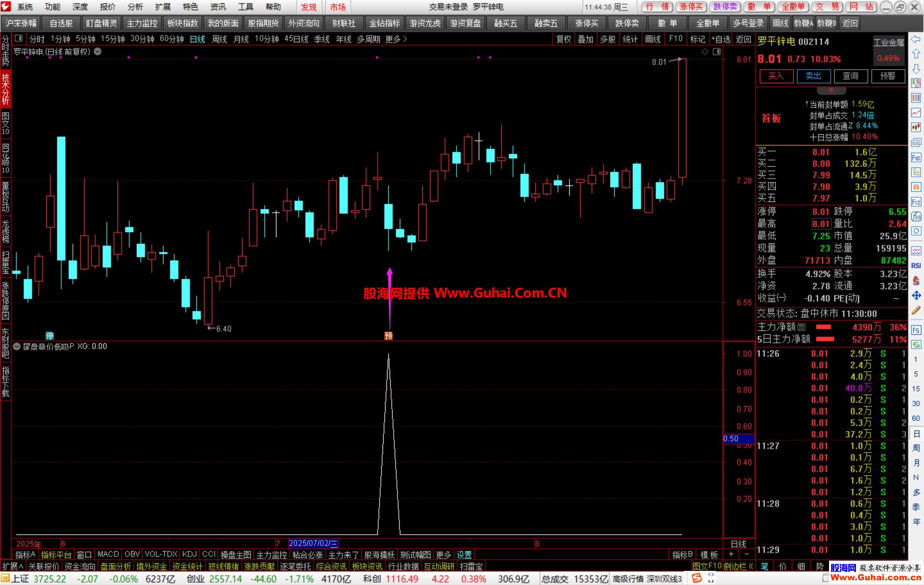This screenshot has width=924, height=585.
Task: Select the 日 daily period in right sidebar
Action: tap(916, 434)
